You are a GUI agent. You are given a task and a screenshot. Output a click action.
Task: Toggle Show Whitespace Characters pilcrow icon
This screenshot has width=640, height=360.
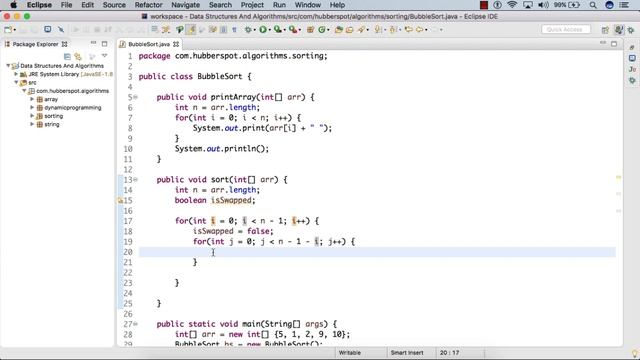(x=234, y=29)
